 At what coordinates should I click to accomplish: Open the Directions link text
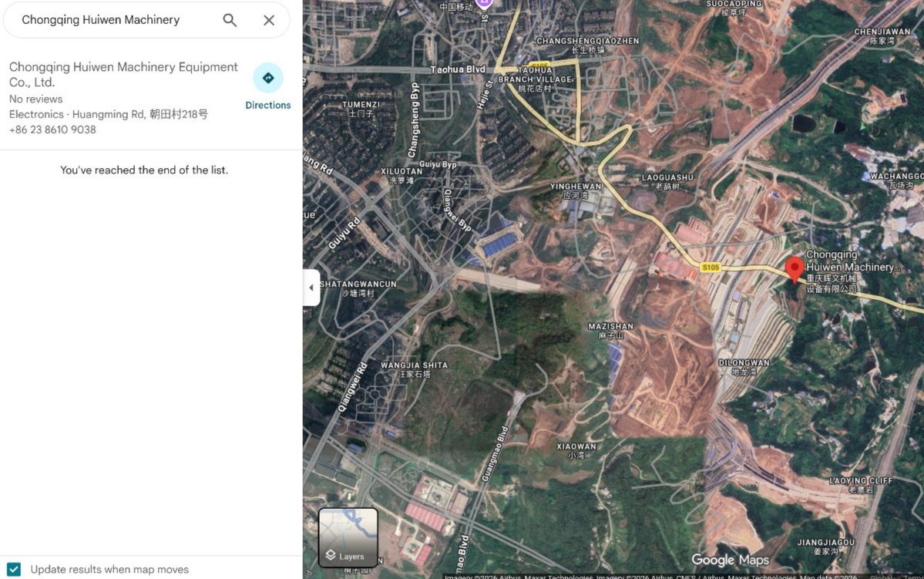click(x=268, y=105)
